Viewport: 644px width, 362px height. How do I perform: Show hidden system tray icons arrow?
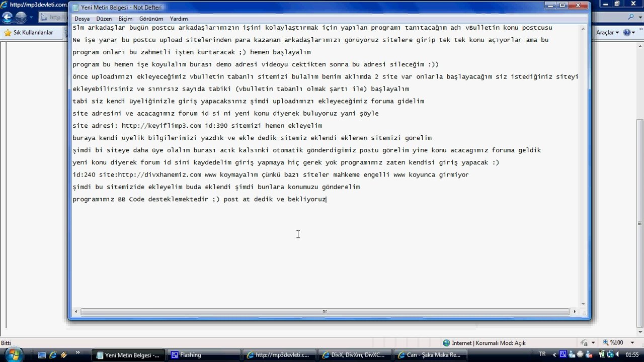(x=555, y=355)
